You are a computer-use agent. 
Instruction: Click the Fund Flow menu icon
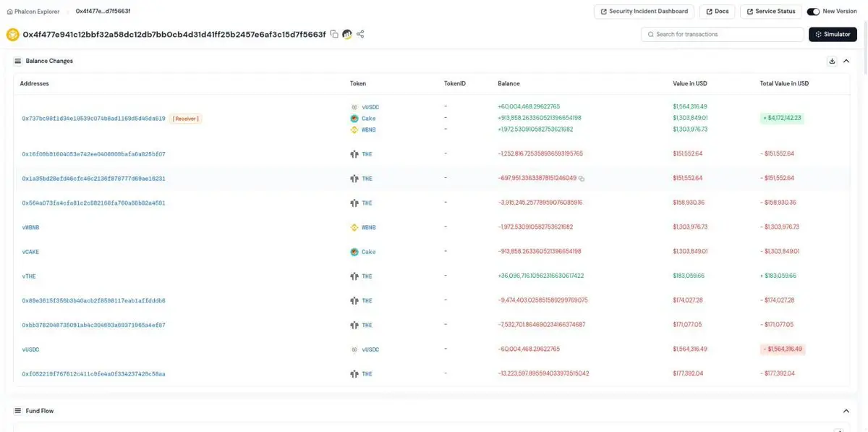click(x=17, y=411)
